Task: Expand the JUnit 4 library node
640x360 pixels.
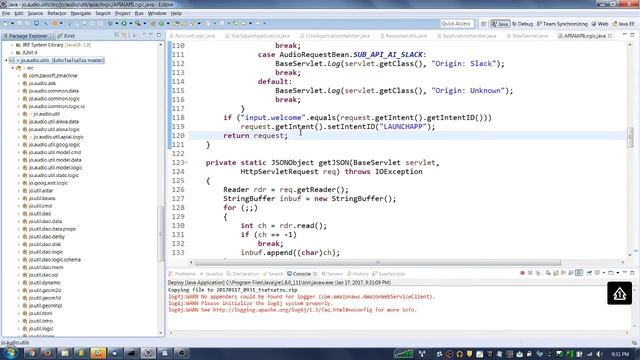Action: [x=12, y=53]
